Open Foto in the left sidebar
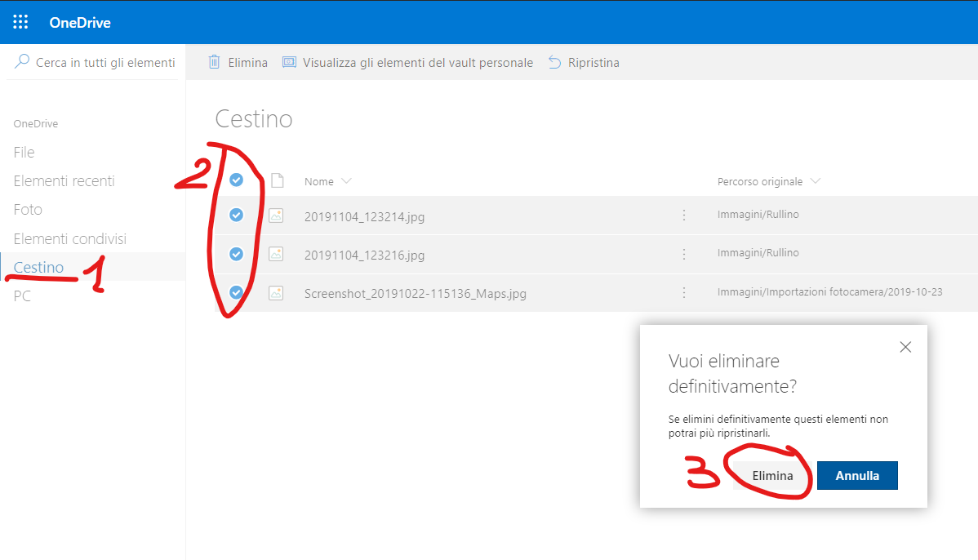The height and width of the screenshot is (560, 978). (28, 210)
